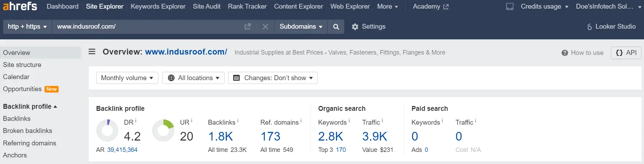Open the Subdomains mode dropdown
The width and height of the screenshot is (644, 164).
(301, 27)
